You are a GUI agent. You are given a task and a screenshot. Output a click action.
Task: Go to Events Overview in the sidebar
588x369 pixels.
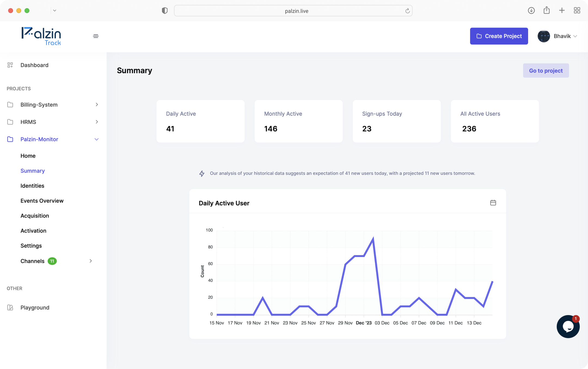42,201
